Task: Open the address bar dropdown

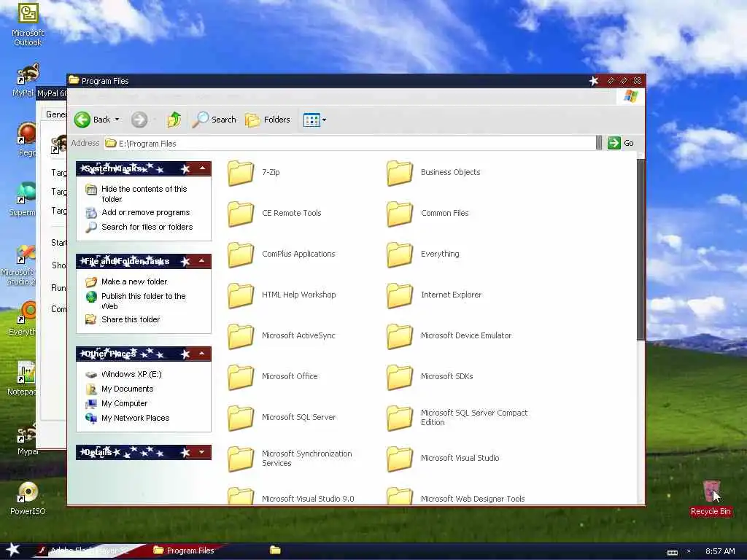Action: click(x=599, y=143)
